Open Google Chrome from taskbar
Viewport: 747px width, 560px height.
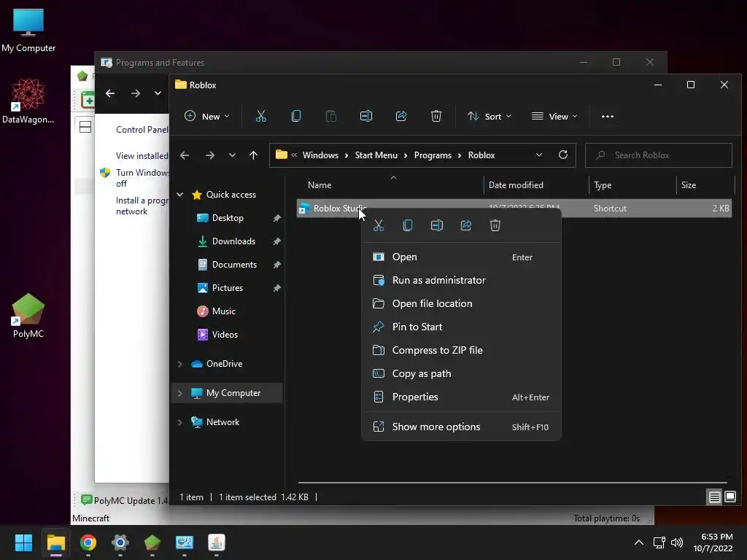click(88, 542)
